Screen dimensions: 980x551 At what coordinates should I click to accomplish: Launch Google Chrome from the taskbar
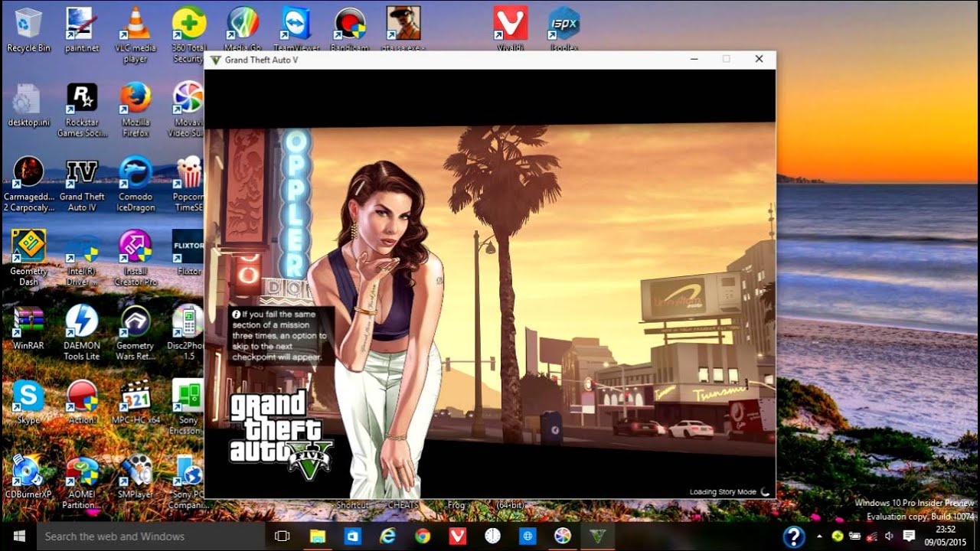(423, 536)
